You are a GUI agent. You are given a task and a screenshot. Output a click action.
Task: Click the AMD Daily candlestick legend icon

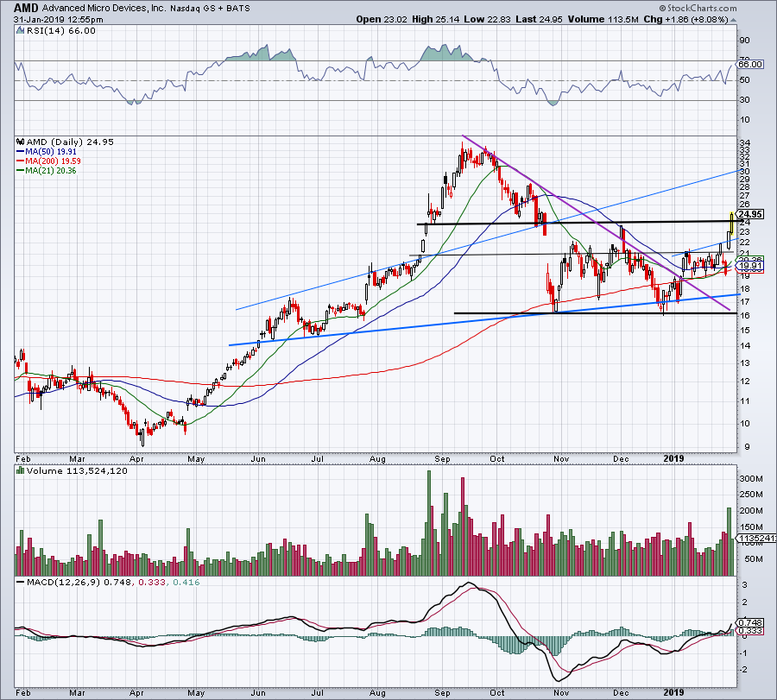(x=21, y=142)
